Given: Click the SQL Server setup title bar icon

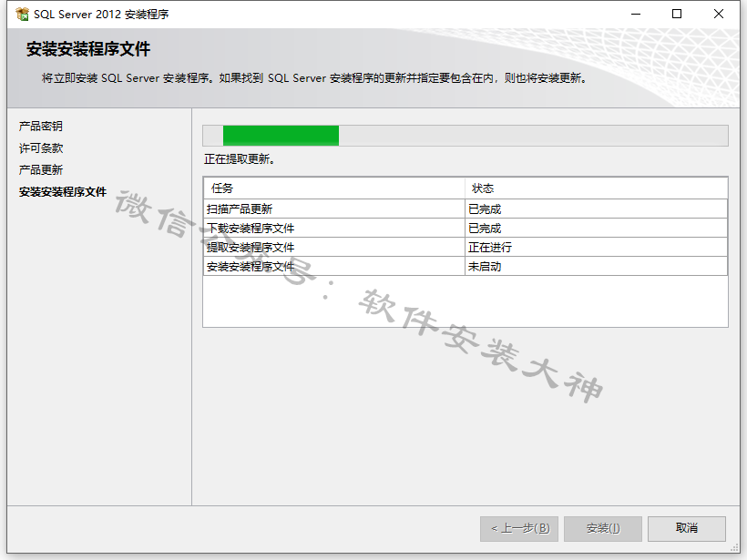Looking at the screenshot, I should pos(22,15).
